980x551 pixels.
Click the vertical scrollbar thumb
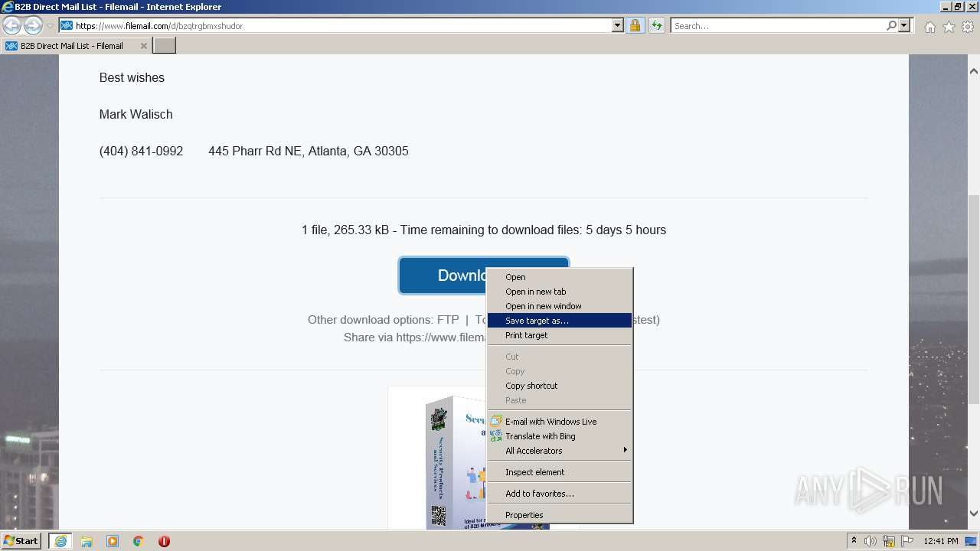974,298
